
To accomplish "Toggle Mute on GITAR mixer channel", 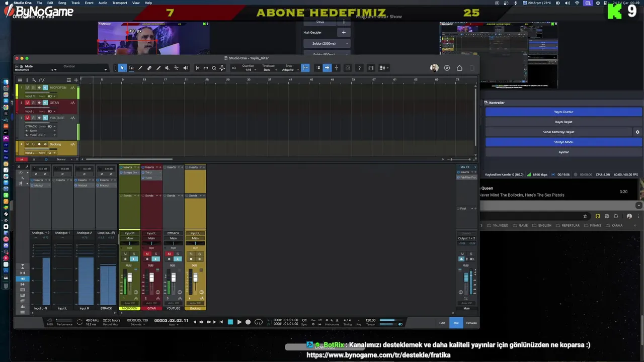I will tap(147, 254).
